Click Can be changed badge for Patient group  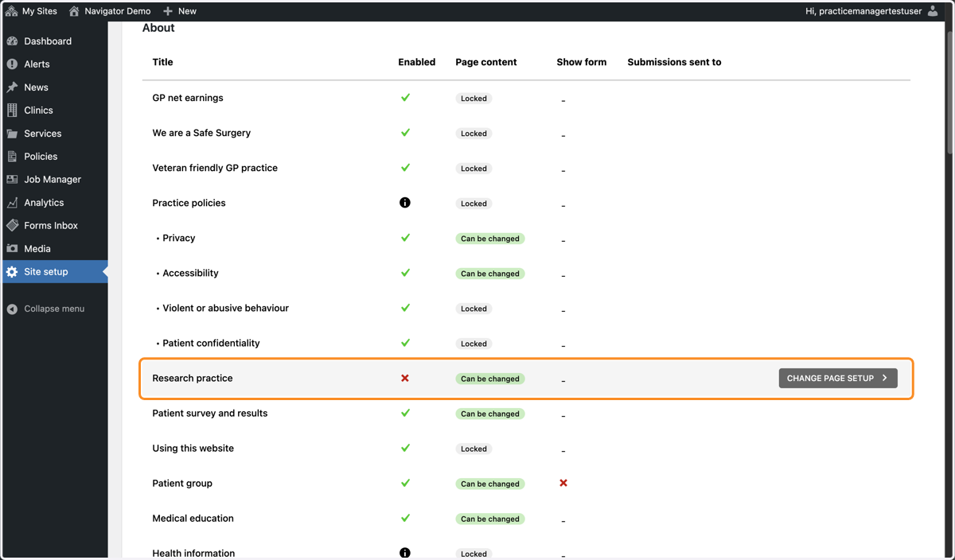pyautogui.click(x=490, y=484)
